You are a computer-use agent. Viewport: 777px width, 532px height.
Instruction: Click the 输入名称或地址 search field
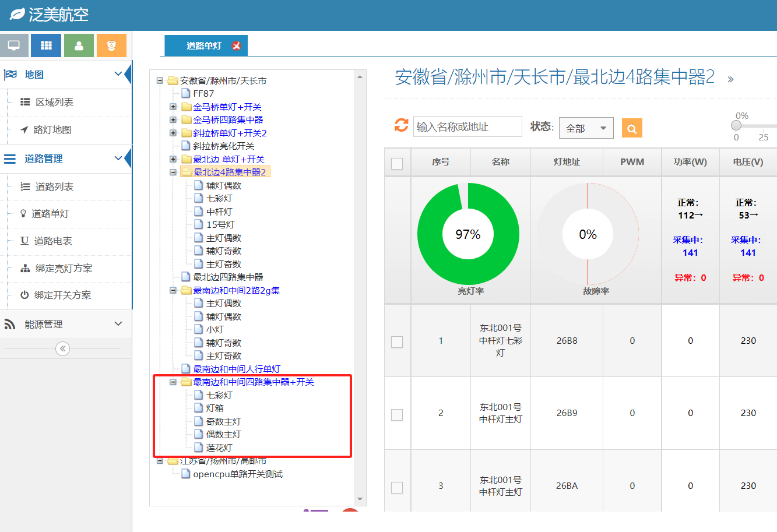click(x=467, y=126)
